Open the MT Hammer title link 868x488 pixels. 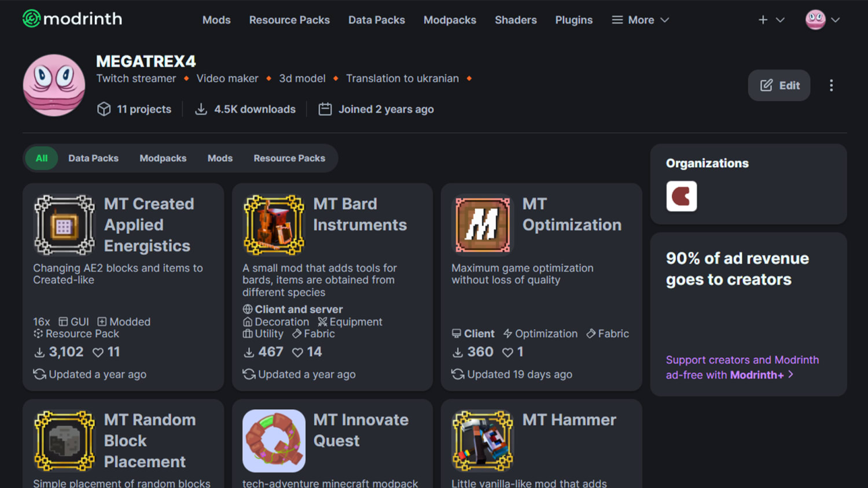click(x=569, y=420)
